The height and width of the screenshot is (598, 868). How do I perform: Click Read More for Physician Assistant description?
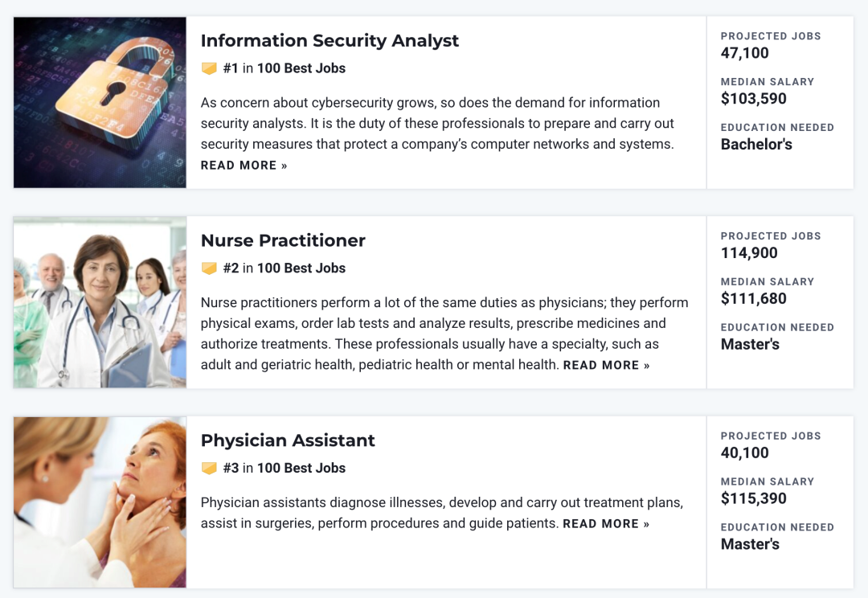click(606, 524)
